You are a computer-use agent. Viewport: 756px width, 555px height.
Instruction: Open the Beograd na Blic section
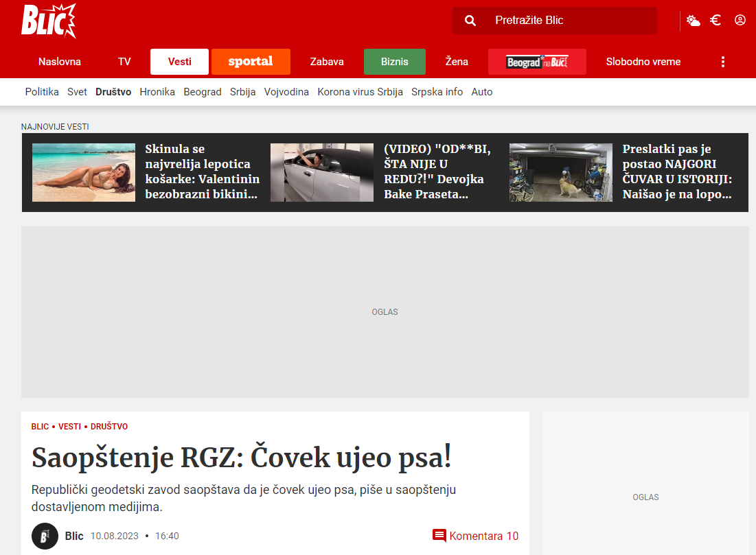[x=537, y=62]
